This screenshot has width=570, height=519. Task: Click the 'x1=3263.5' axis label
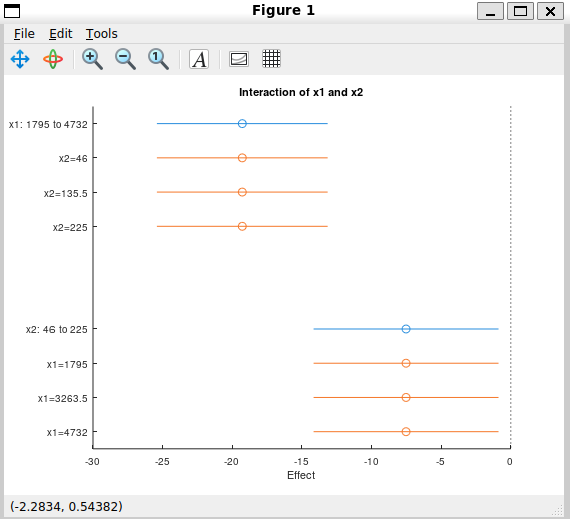tap(63, 398)
